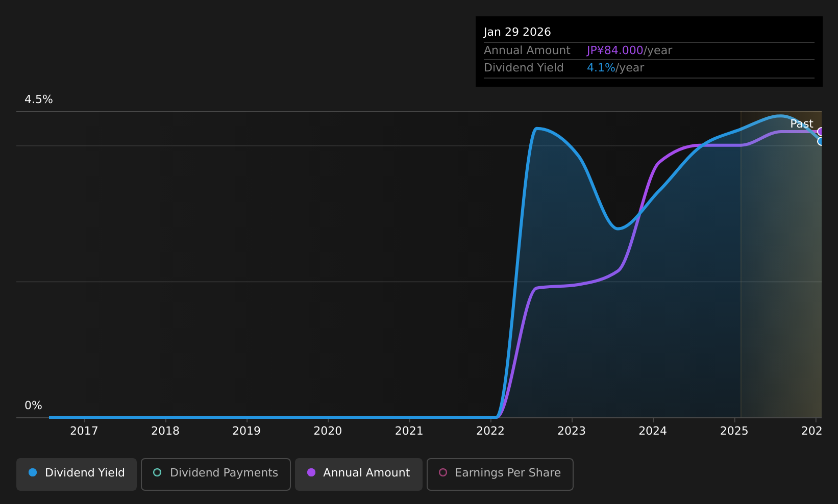Click the 4.5% y-axis label
Screen dimensions: 838x504
tap(39, 99)
